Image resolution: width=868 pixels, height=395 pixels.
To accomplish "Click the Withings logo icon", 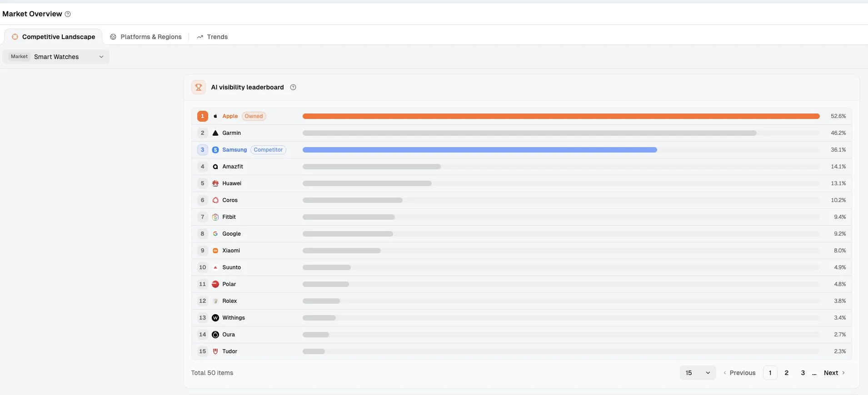I will (215, 318).
